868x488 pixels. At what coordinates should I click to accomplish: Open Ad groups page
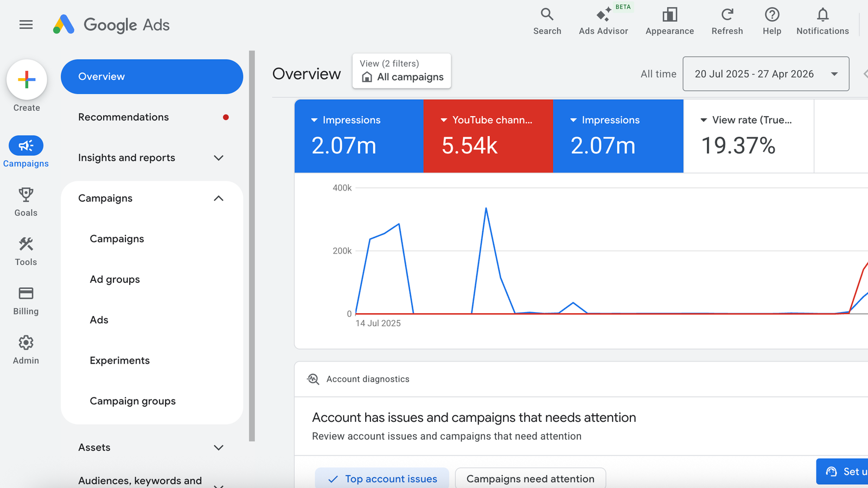point(115,280)
